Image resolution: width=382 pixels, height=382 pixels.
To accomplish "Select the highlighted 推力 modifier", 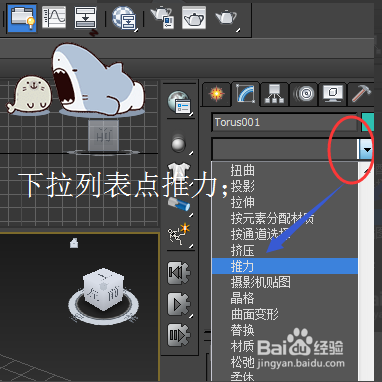I will (x=285, y=266).
